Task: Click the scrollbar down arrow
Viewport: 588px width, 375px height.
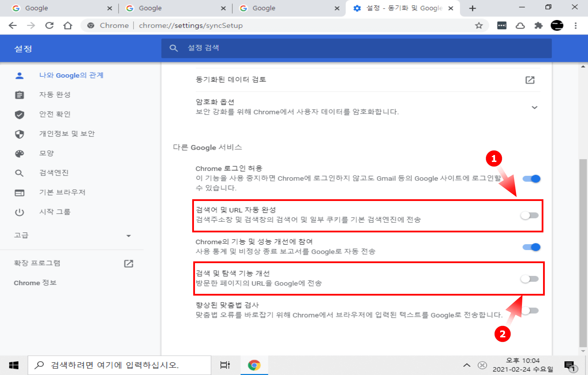Action: 583,351
